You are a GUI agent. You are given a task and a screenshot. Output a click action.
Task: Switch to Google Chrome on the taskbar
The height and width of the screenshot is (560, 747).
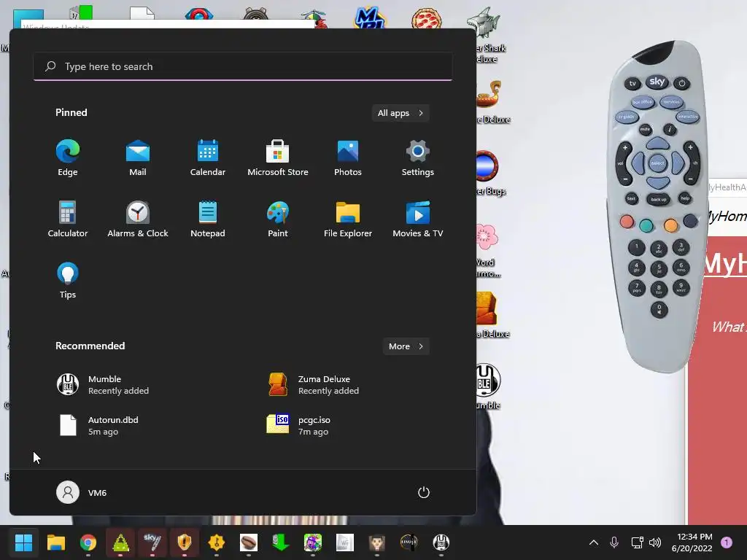coord(88,542)
